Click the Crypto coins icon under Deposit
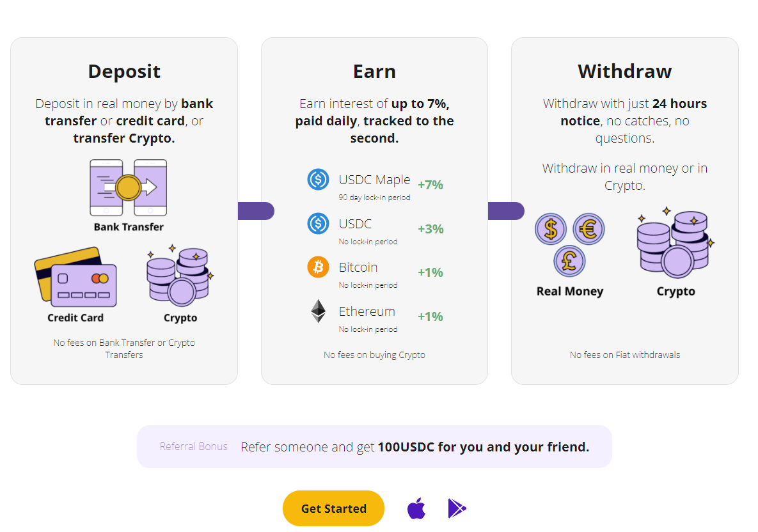This screenshot has height=532, width=758. click(180, 276)
